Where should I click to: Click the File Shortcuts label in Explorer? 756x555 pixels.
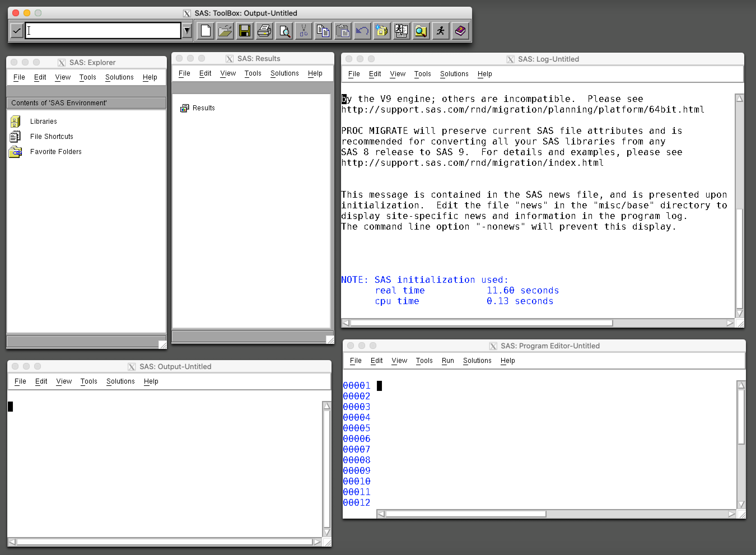pyautogui.click(x=52, y=136)
